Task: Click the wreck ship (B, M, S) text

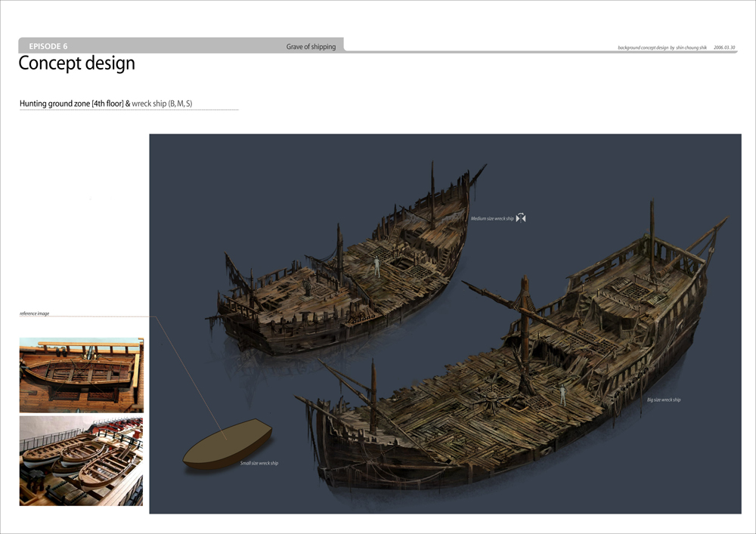Action: 162,103
